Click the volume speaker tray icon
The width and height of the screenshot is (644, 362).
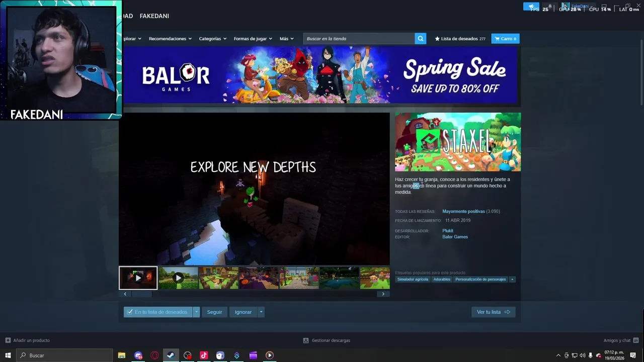pos(583,355)
